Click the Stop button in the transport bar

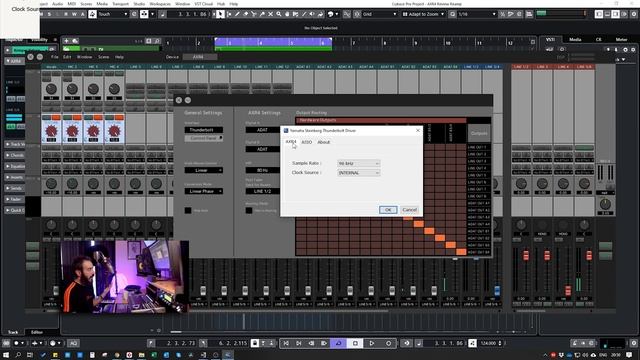pos(355,343)
